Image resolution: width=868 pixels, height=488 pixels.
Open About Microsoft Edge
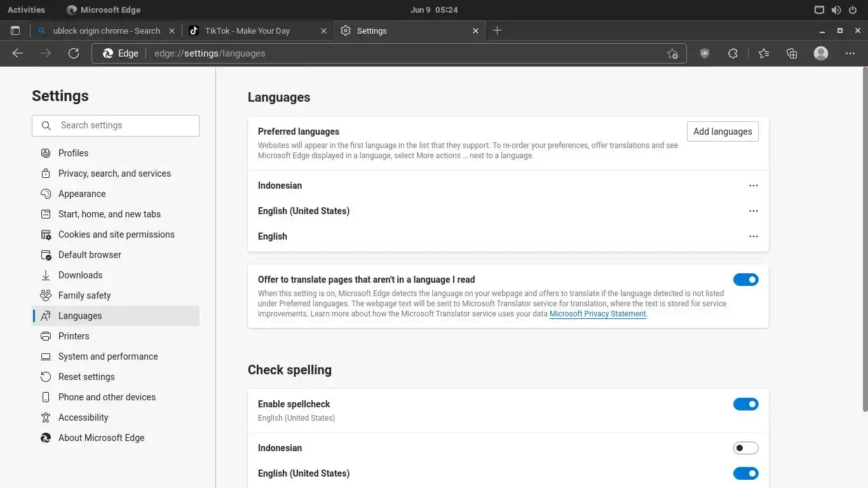116,438
